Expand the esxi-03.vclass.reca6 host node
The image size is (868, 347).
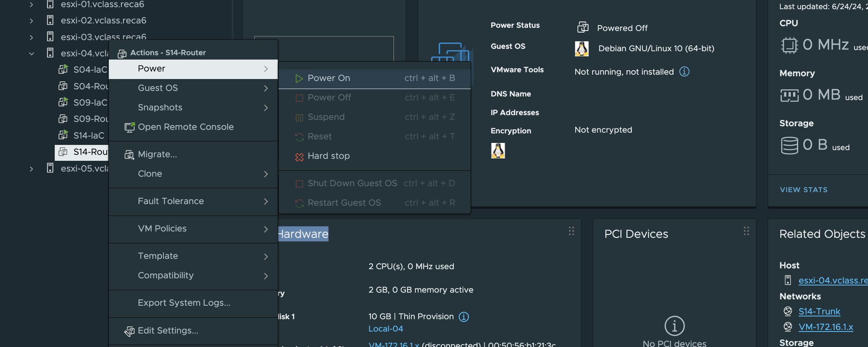coord(31,37)
